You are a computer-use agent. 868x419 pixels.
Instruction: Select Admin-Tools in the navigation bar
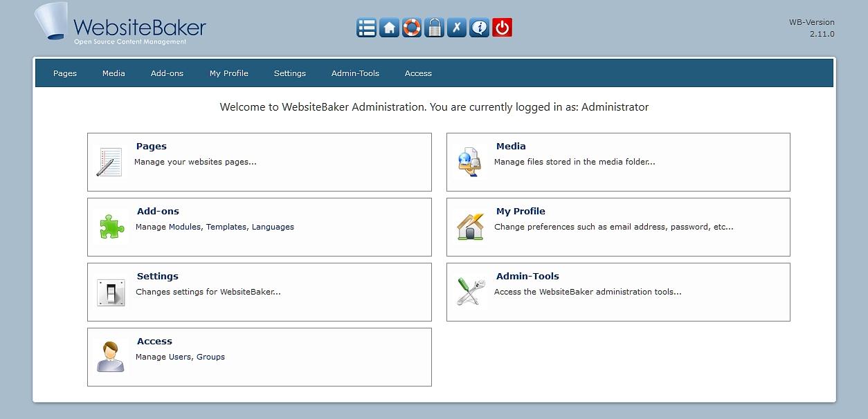coord(355,73)
